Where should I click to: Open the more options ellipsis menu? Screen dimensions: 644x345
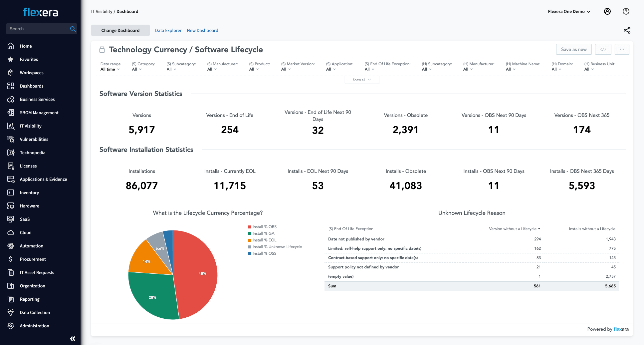622,49
